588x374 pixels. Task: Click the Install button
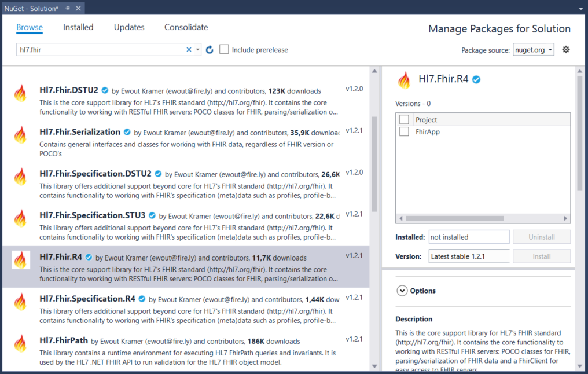coord(542,256)
